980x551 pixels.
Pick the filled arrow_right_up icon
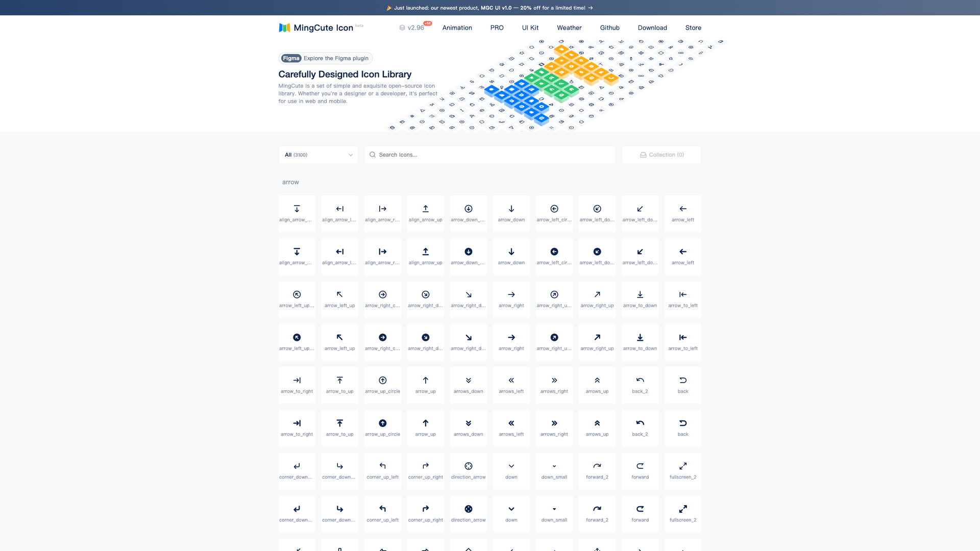coord(597,338)
